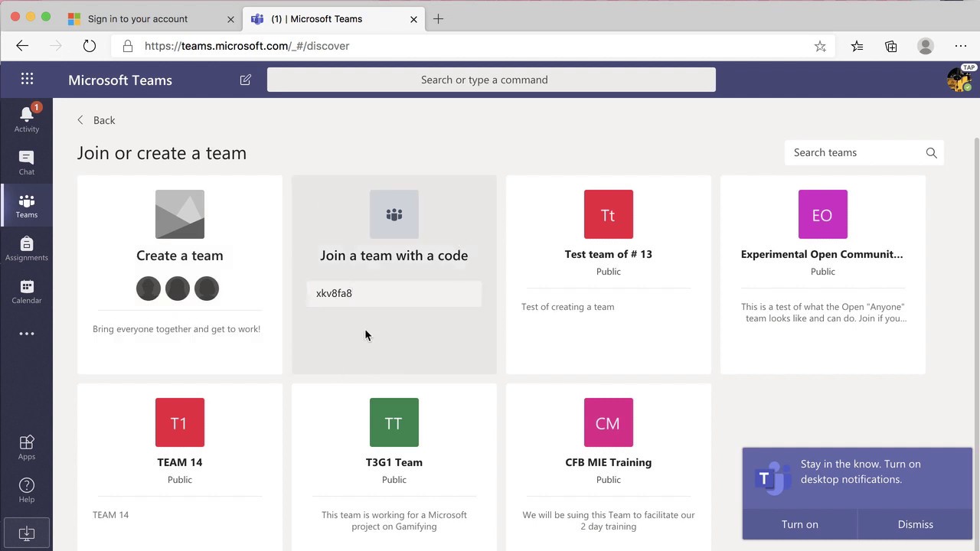Viewport: 980px width, 551px height.
Task: Select the Tt Test team avatar
Action: pos(609,214)
